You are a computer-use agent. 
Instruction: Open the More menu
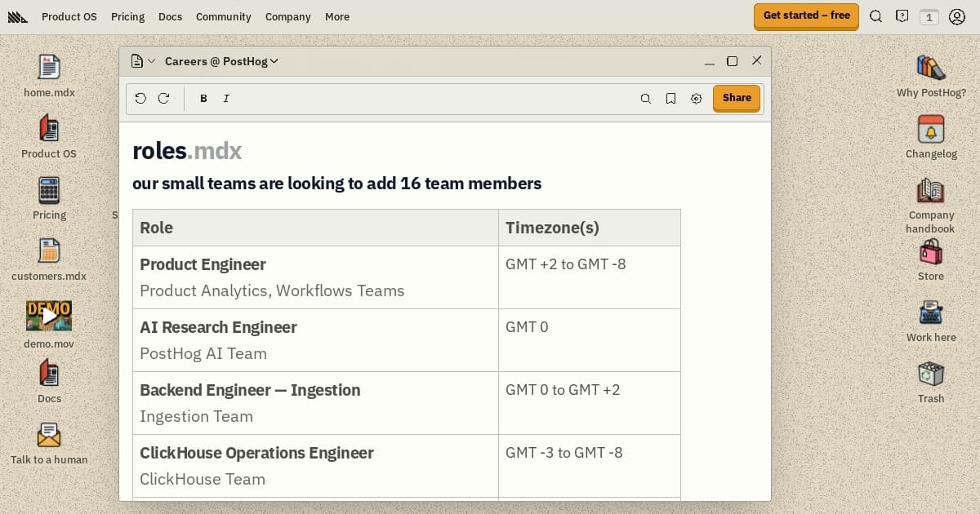[x=337, y=16]
